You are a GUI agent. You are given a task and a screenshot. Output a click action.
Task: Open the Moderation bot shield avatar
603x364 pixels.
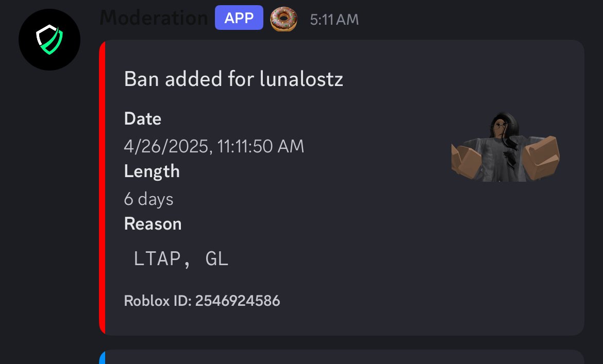[49, 40]
